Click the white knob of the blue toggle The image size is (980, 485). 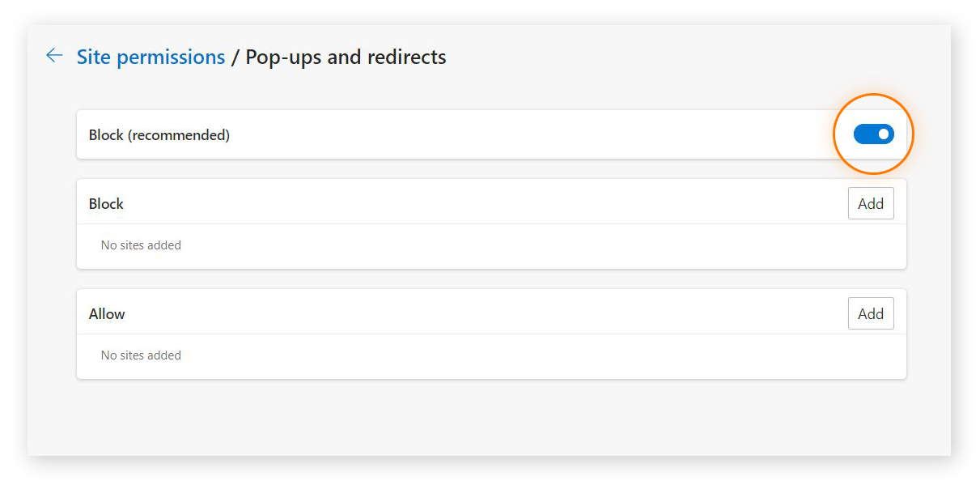pyautogui.click(x=883, y=134)
